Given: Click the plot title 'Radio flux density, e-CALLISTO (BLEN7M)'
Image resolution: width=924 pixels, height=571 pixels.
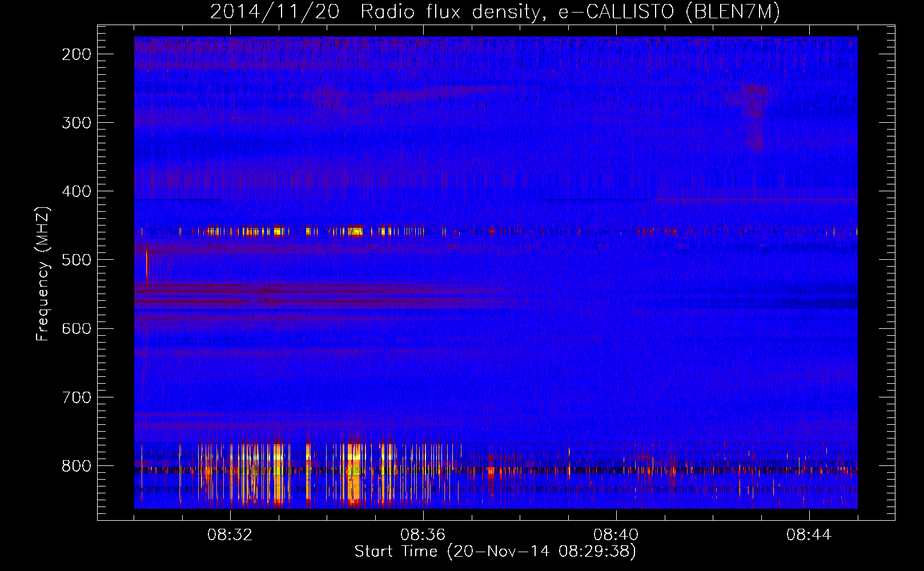Looking at the screenshot, I should click(570, 12).
